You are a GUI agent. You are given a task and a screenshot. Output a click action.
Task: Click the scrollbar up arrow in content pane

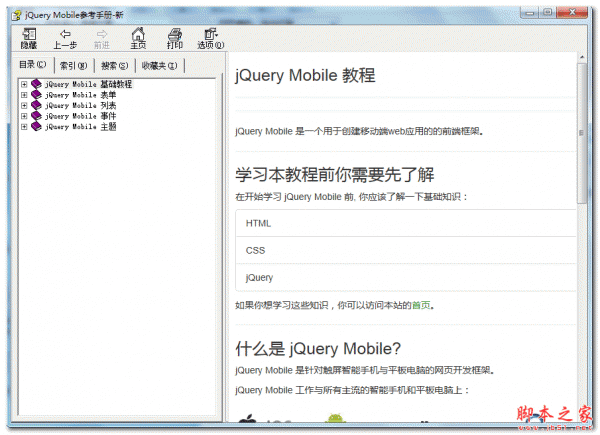click(x=582, y=57)
